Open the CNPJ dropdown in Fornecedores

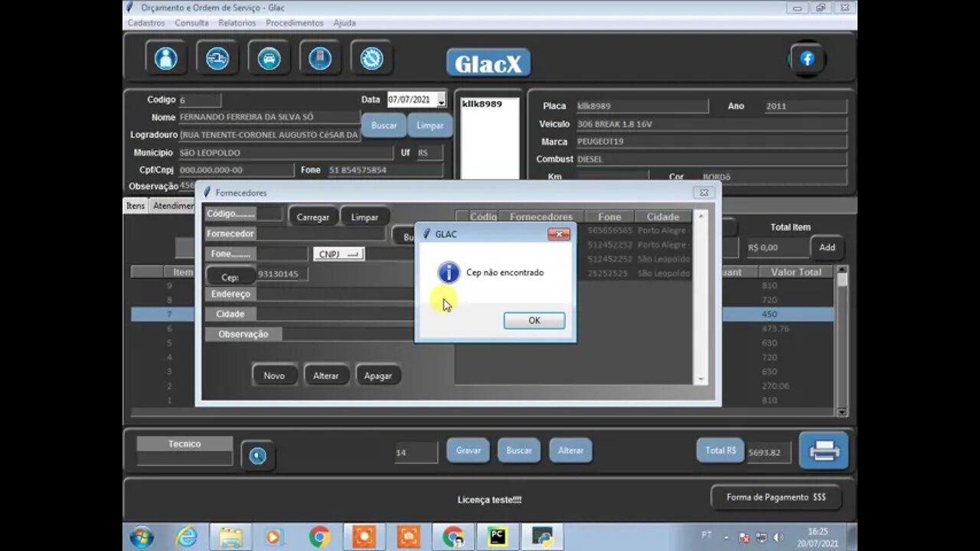[x=338, y=254]
